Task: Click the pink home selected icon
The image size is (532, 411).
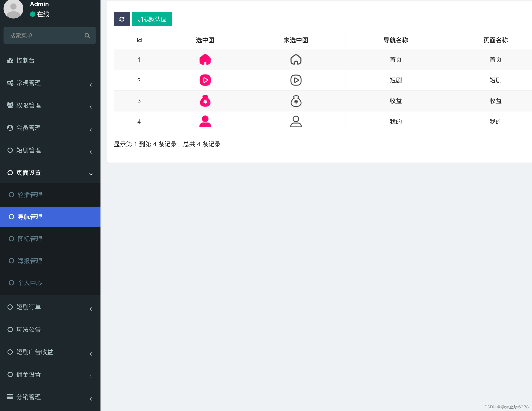Action: point(205,60)
